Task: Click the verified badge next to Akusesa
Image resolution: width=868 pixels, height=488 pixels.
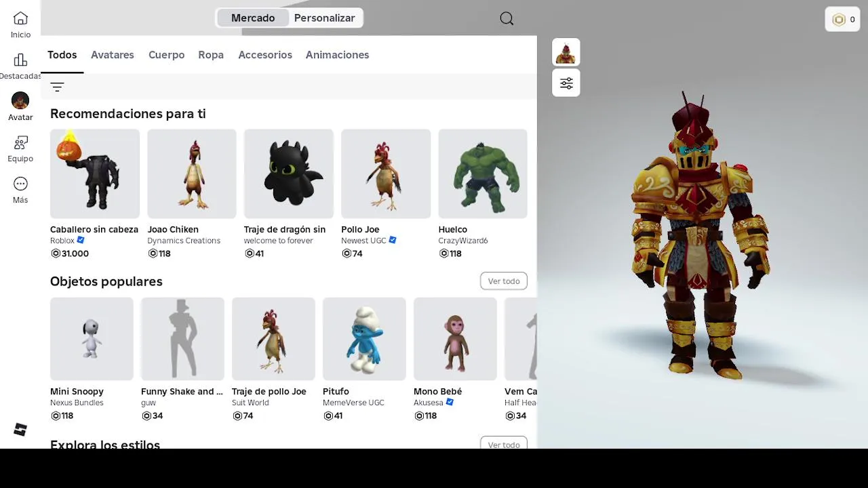Action: tap(450, 403)
